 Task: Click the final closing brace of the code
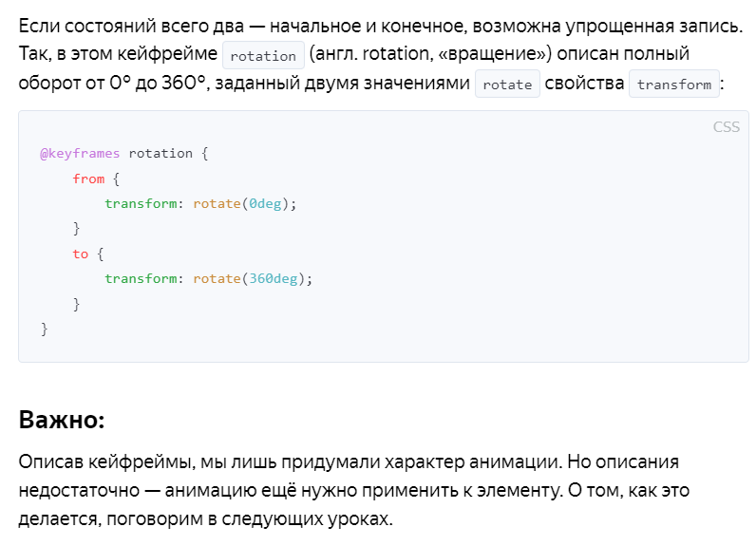44,329
